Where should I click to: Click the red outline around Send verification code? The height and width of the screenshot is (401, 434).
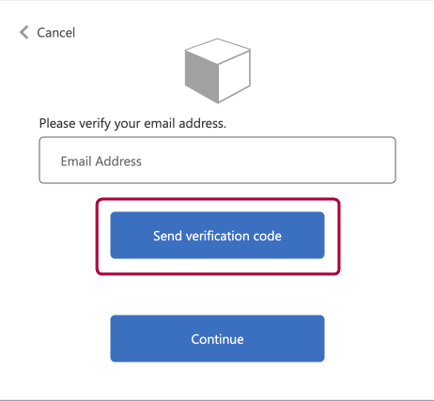pyautogui.click(x=218, y=200)
